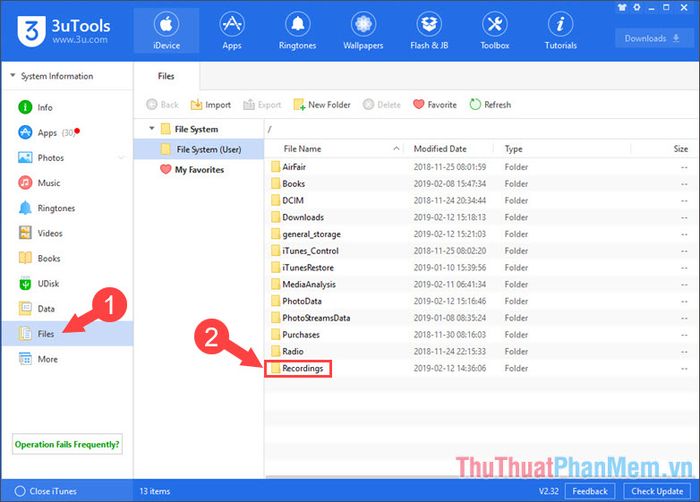
Task: Select the Radio folder
Action: 480,351
